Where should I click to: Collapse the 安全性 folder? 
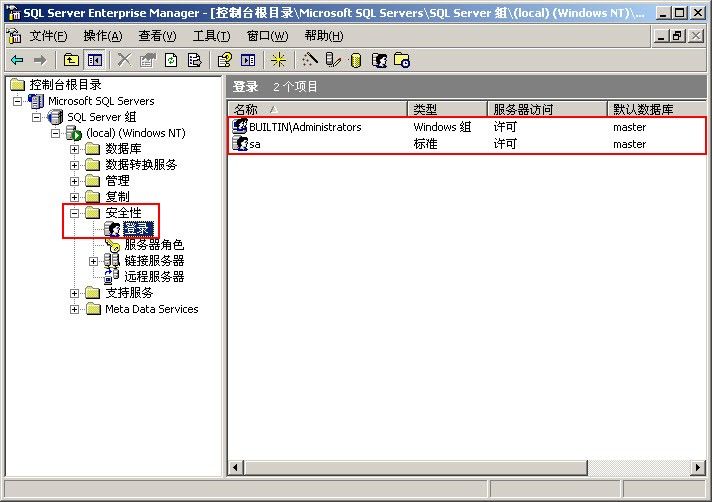[74, 213]
